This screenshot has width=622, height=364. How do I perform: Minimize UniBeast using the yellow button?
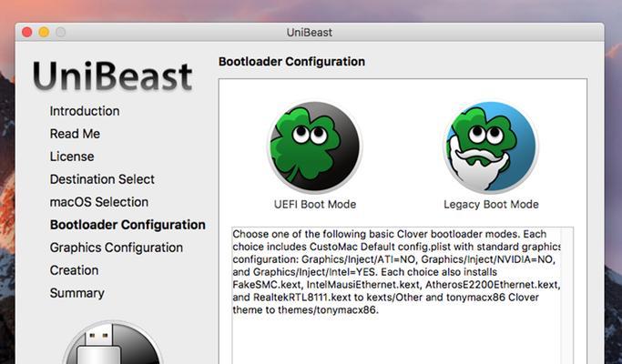pyautogui.click(x=44, y=32)
